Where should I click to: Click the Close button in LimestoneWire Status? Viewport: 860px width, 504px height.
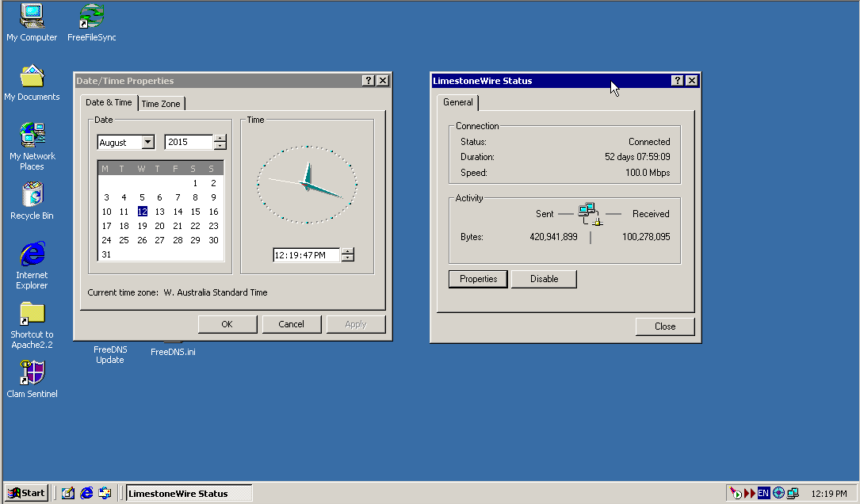coord(665,326)
